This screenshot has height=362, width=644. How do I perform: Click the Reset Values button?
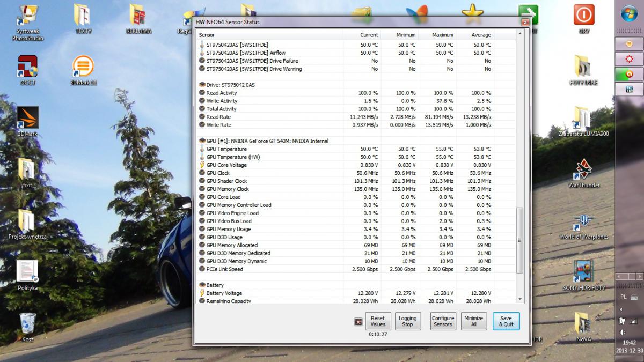tap(378, 321)
